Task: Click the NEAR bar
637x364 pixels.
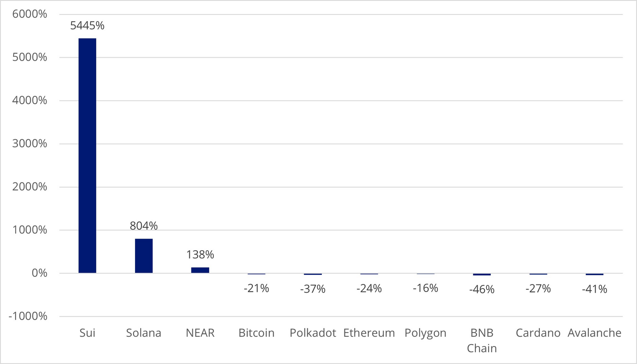Action: tap(200, 270)
